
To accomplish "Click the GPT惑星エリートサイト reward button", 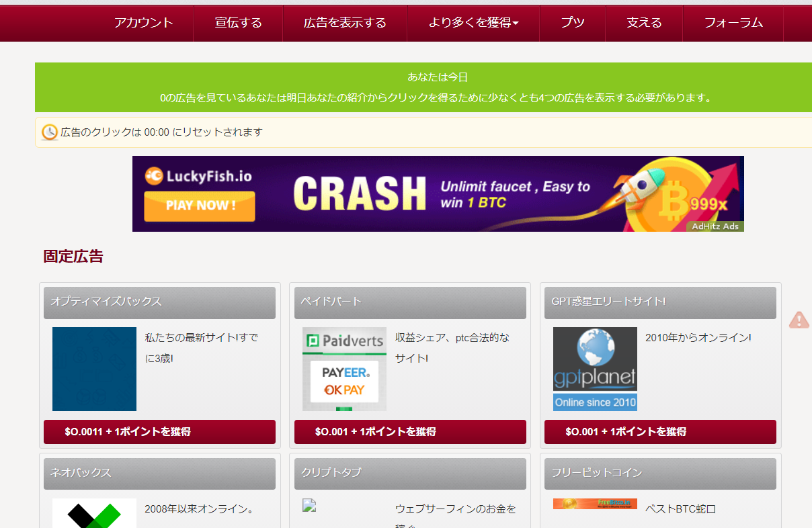I will pos(660,432).
